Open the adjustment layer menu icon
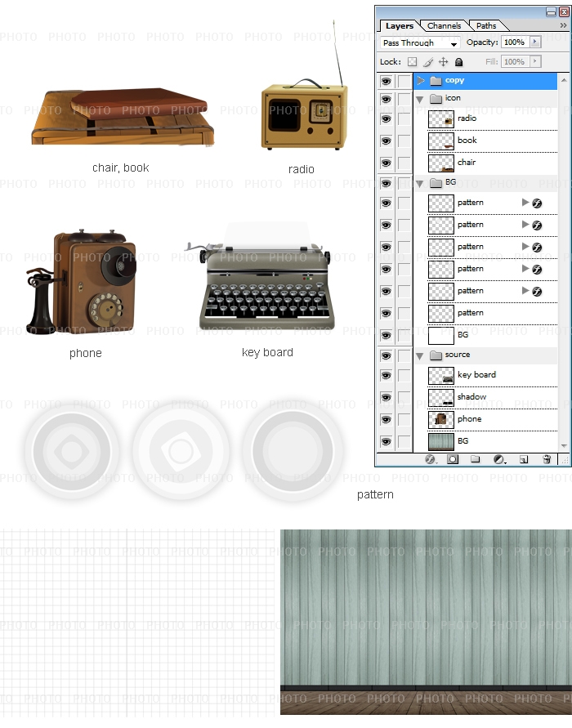572x728 pixels. coord(498,460)
